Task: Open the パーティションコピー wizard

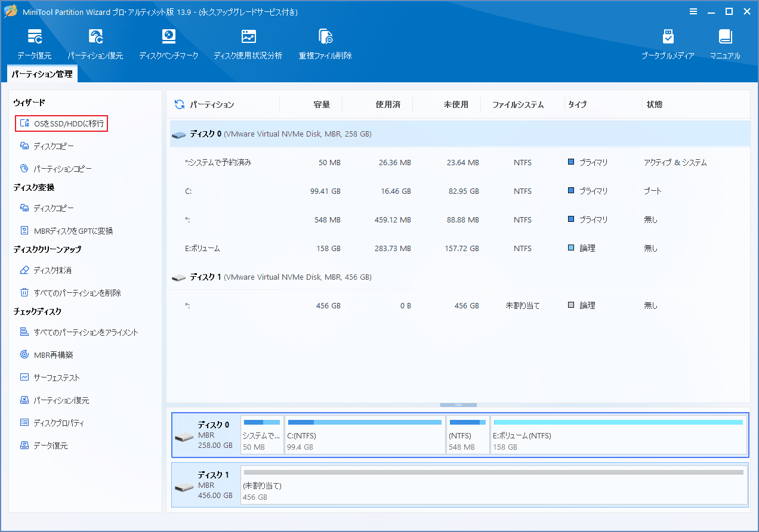Action: tap(56, 169)
